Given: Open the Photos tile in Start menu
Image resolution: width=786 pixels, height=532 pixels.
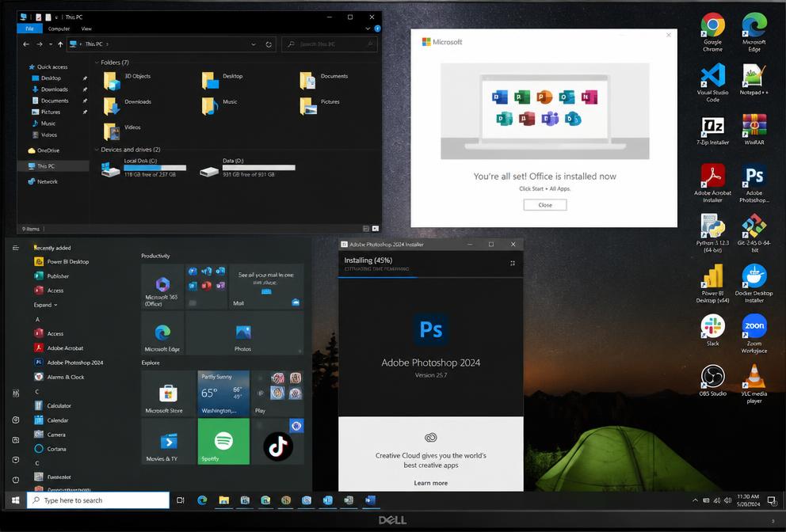Looking at the screenshot, I should (x=244, y=333).
